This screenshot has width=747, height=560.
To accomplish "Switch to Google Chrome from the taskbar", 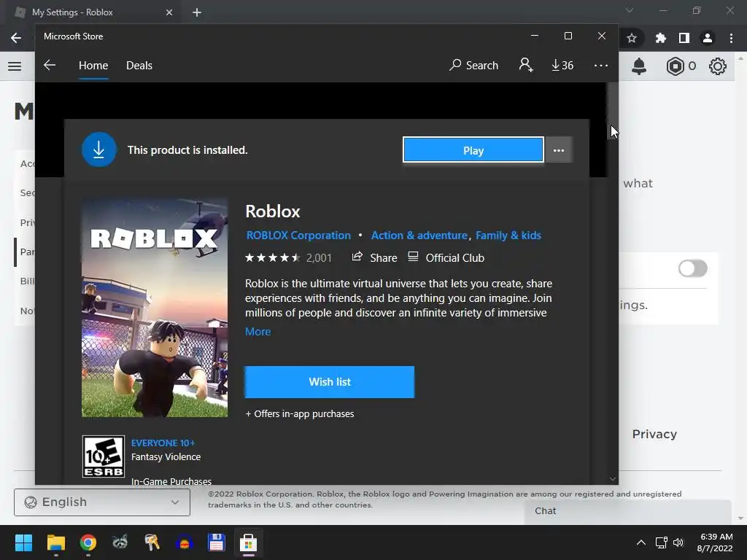I will pos(88,542).
